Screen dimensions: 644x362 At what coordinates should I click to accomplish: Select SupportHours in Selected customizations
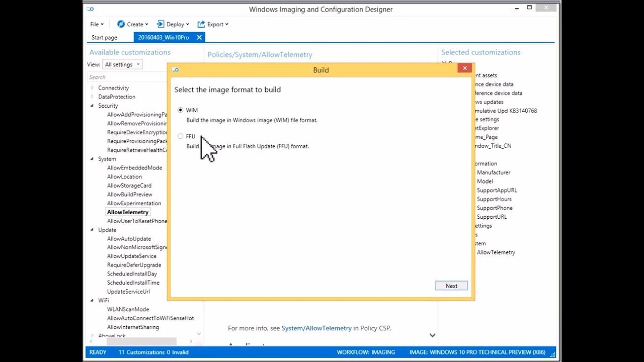494,199
